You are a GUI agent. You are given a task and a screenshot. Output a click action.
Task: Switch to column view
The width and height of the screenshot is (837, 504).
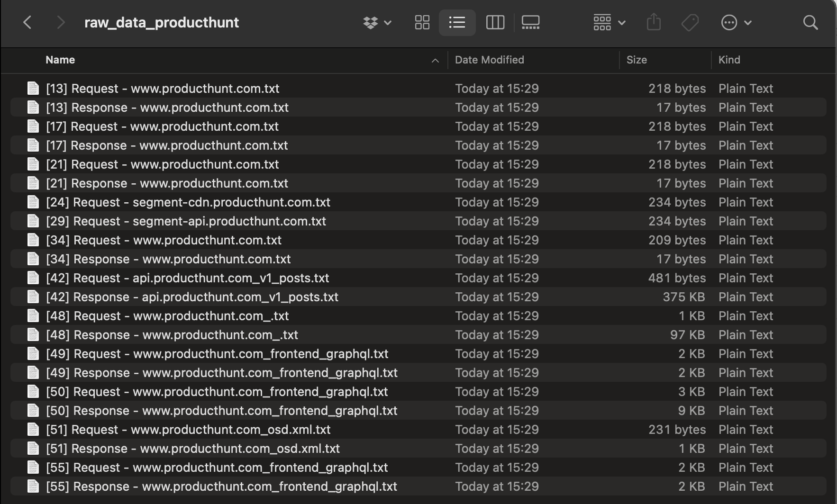[494, 22]
